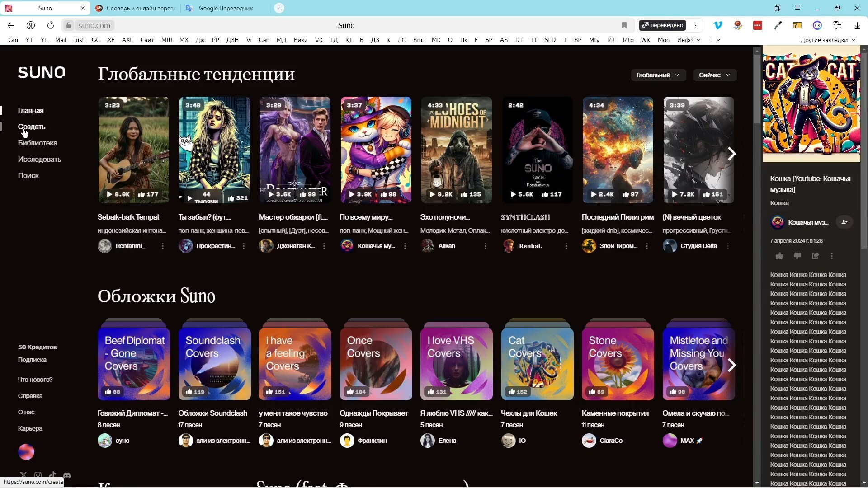Image resolution: width=868 pixels, height=488 pixels.
Task: Open the VK bookmark in bookmarks bar
Action: [x=319, y=40]
